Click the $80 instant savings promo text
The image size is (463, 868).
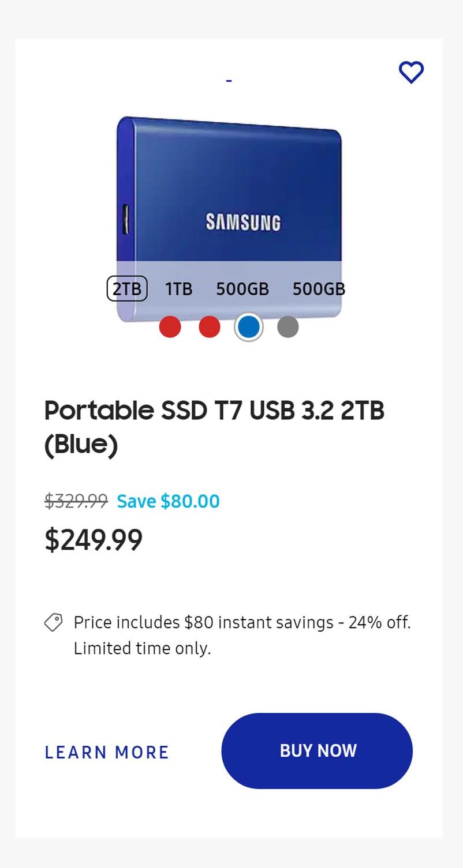[x=242, y=622]
